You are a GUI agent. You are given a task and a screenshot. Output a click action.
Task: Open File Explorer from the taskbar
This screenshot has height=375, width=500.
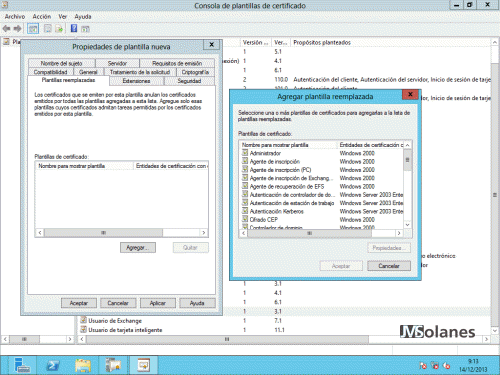click(x=83, y=365)
